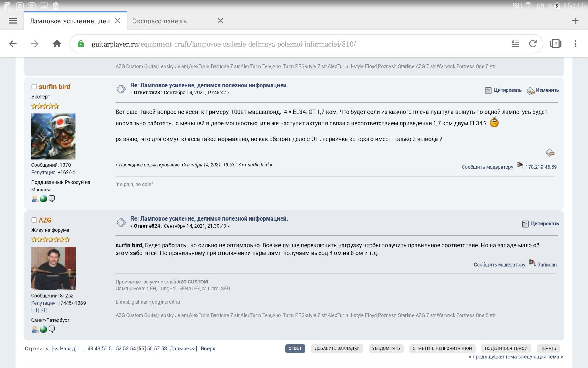Open reader mode icon in address bar
This screenshot has height=368, width=588.
[x=515, y=44]
